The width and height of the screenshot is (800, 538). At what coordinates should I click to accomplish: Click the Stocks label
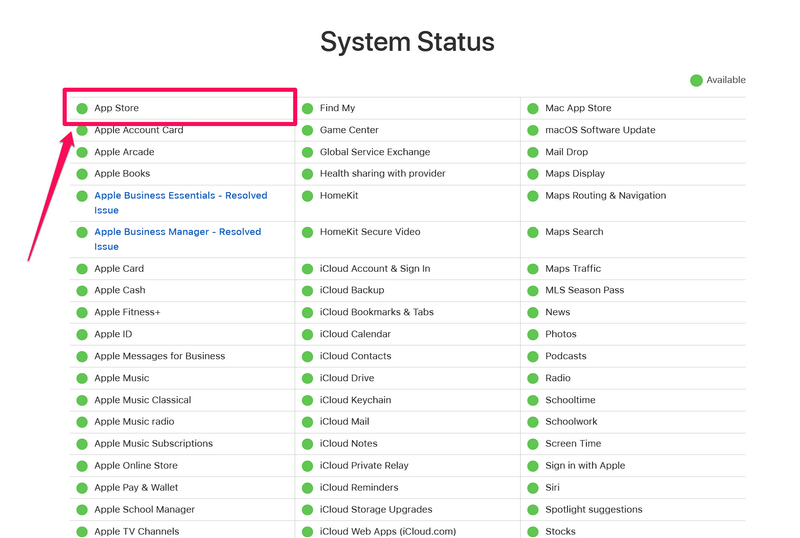tap(560, 531)
